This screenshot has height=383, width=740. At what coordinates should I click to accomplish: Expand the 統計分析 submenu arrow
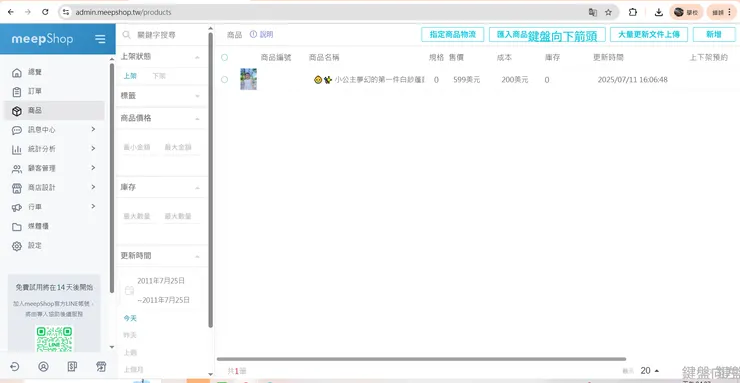point(93,149)
